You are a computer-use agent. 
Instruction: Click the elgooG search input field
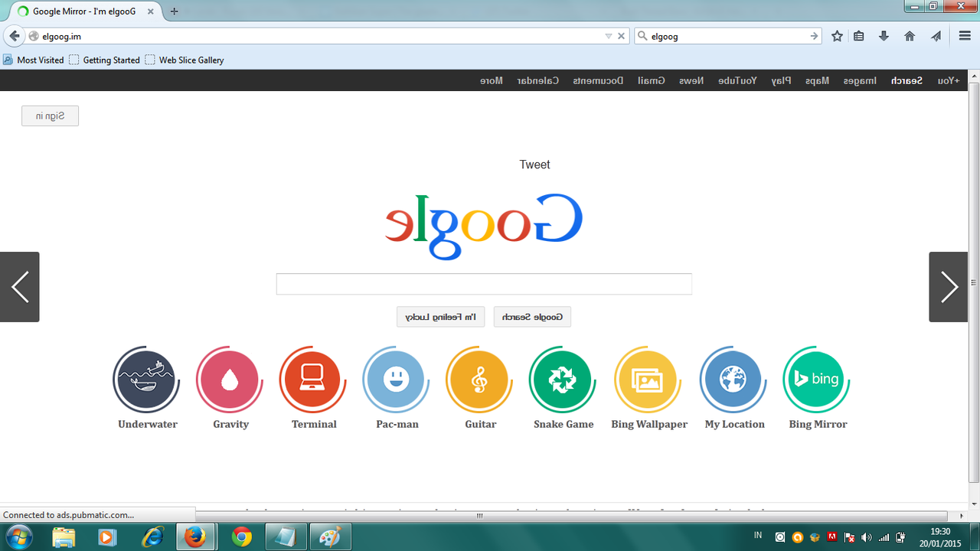click(484, 284)
